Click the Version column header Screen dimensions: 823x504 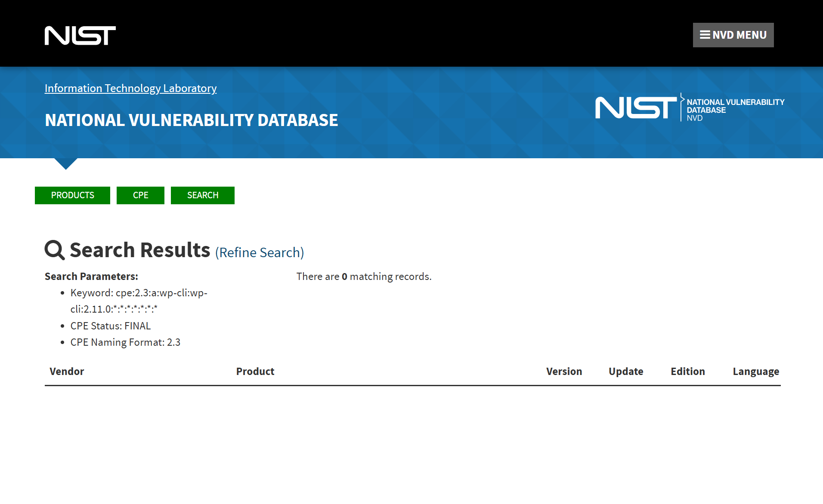(564, 372)
